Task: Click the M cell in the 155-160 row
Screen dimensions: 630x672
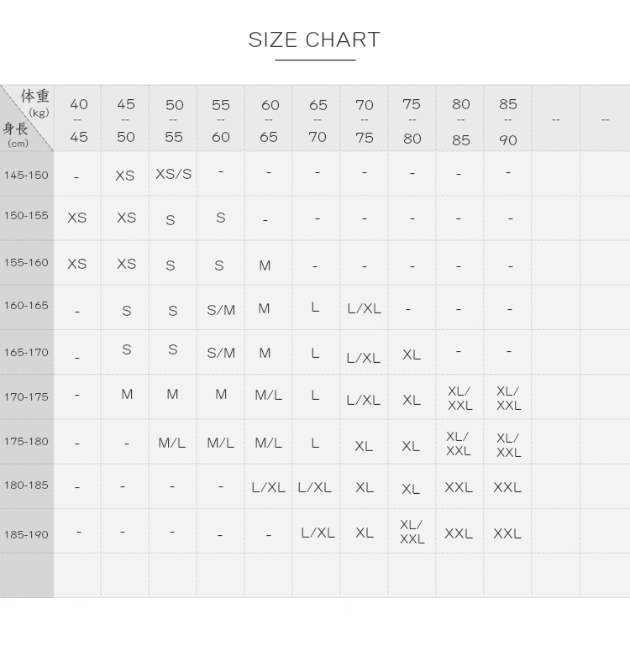Action: [265, 265]
